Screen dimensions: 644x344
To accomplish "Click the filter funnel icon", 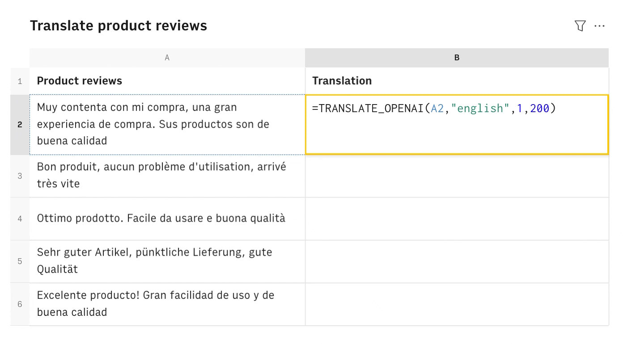I will click(580, 26).
